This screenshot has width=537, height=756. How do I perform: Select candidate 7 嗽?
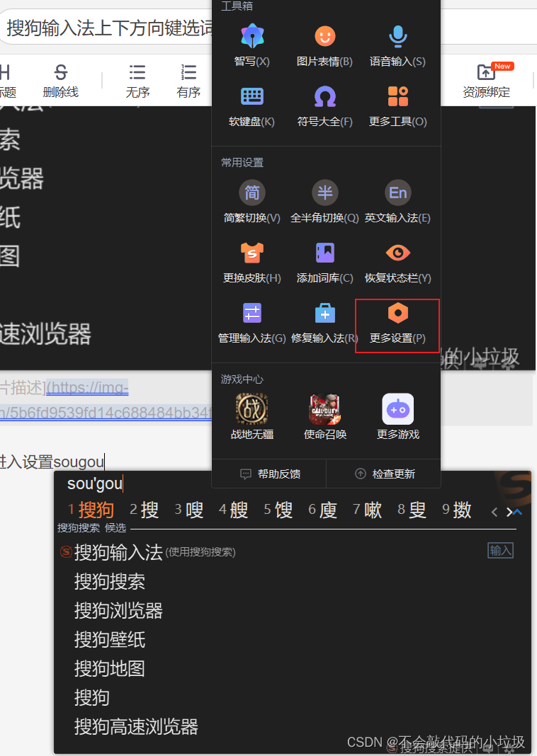click(367, 510)
